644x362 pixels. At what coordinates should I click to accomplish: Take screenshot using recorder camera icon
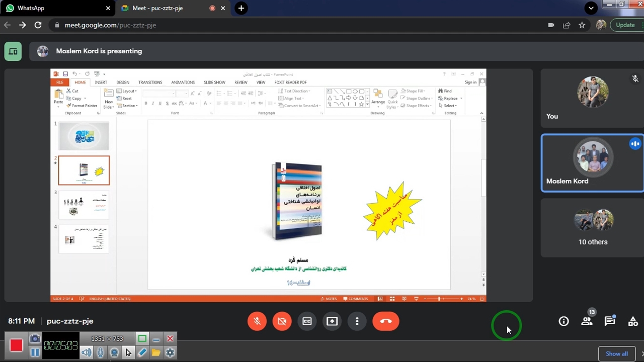coord(35,339)
